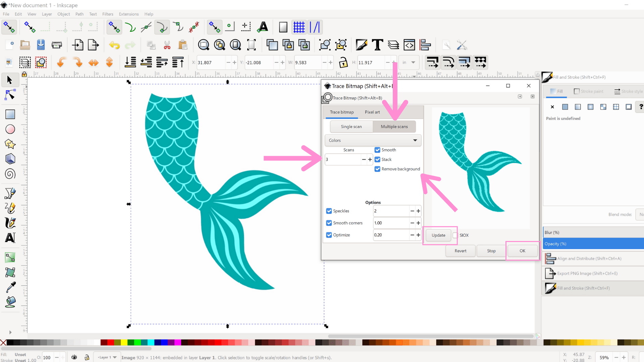Switch to the Pixel art tab
Viewport: 644px width, 362px height.
pyautogui.click(x=372, y=112)
